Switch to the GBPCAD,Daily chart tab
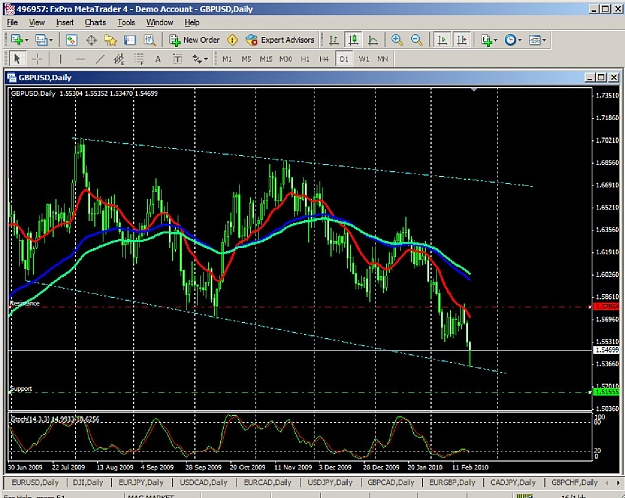This screenshot has width=625, height=498. (391, 482)
